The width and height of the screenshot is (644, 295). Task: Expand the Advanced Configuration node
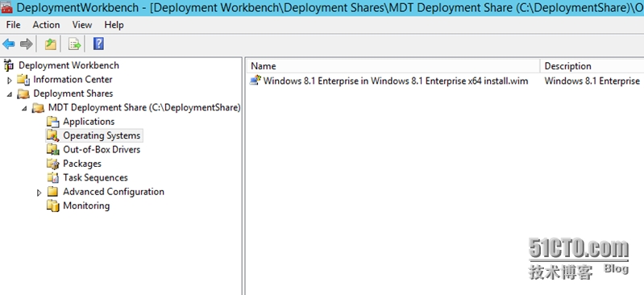39,193
